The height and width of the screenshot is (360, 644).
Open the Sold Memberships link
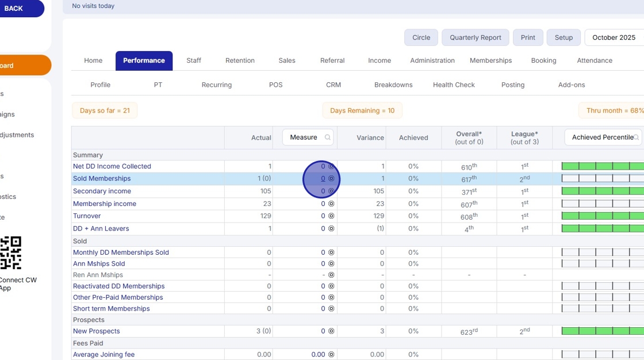[x=101, y=179]
